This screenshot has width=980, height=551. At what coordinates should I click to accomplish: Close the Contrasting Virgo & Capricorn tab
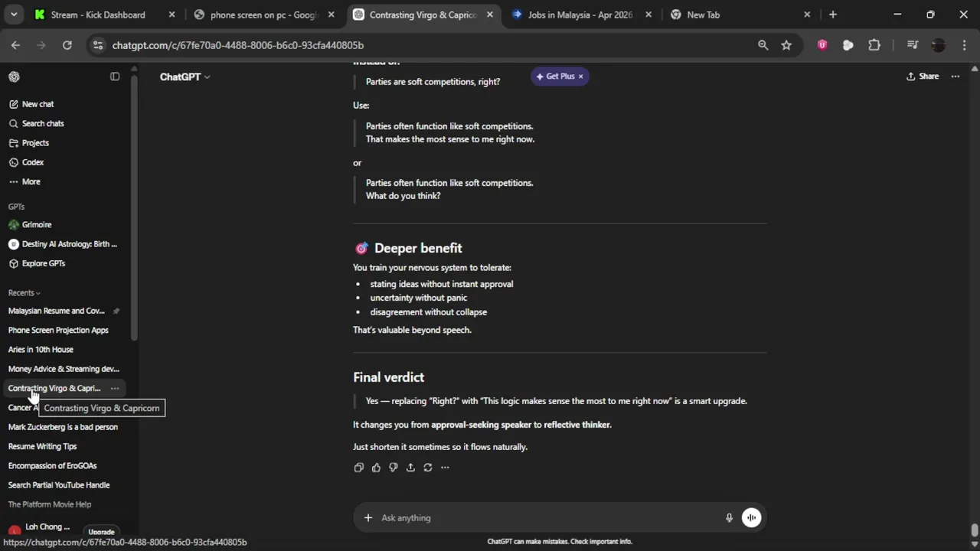[x=490, y=15]
